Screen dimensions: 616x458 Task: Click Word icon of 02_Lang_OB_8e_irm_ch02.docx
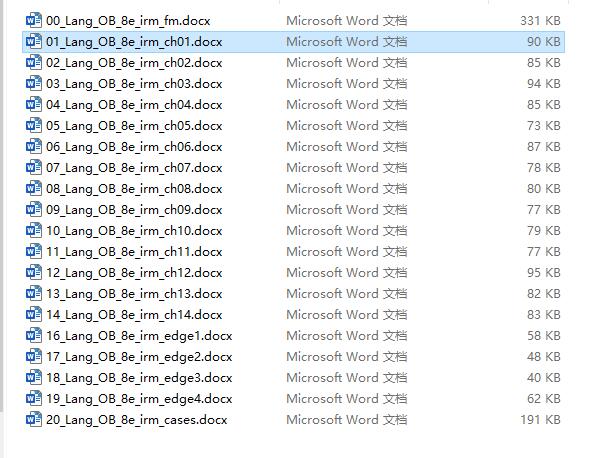pos(34,62)
